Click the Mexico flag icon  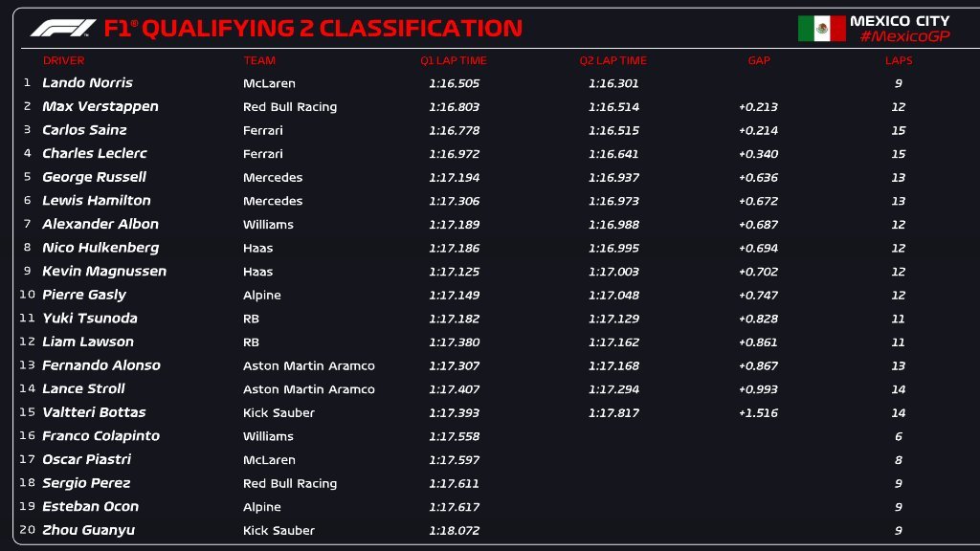coord(821,29)
